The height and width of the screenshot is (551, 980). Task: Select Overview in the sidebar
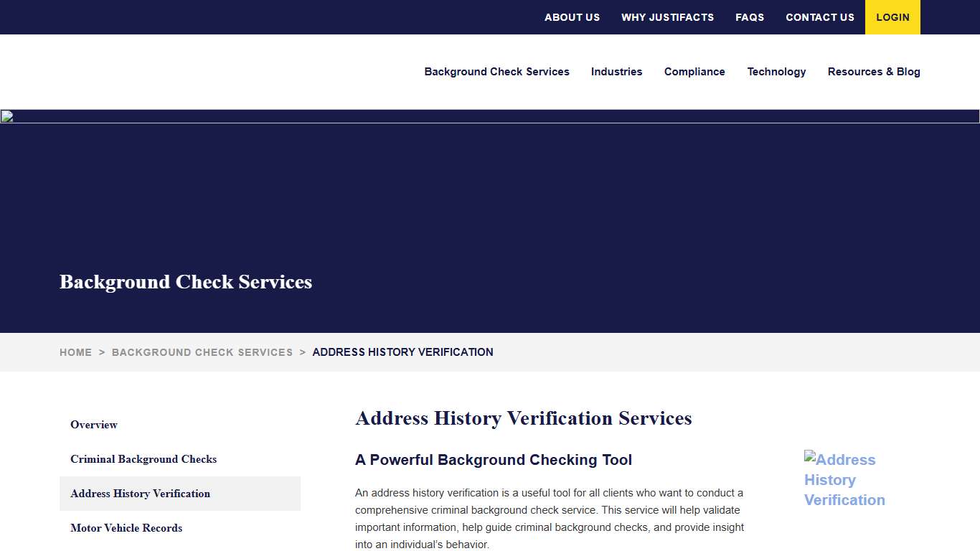tap(93, 425)
